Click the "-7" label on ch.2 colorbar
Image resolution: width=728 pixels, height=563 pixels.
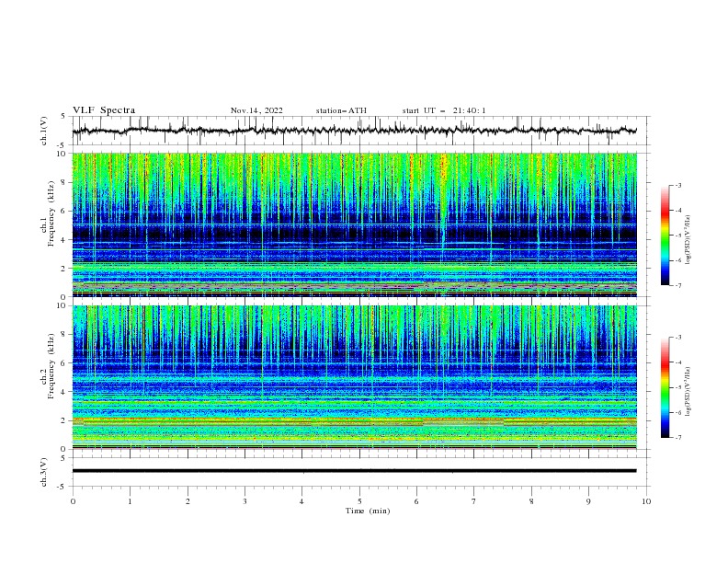coord(678,437)
